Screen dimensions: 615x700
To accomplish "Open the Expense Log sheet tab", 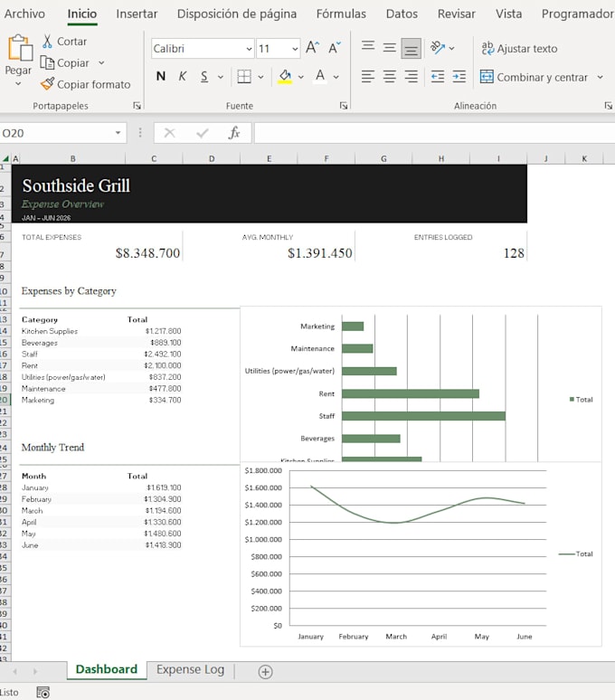I will pos(191,669).
